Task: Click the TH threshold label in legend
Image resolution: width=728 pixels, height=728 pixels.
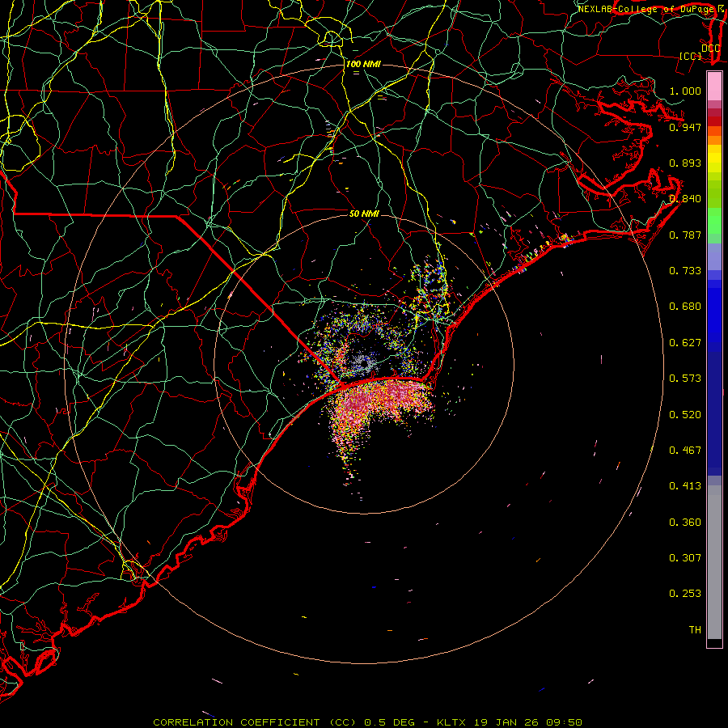Action: (x=695, y=630)
